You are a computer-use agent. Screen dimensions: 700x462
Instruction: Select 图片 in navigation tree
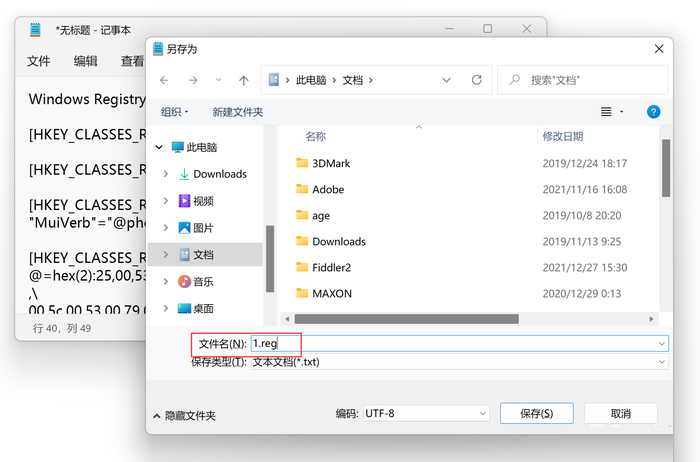pos(203,228)
